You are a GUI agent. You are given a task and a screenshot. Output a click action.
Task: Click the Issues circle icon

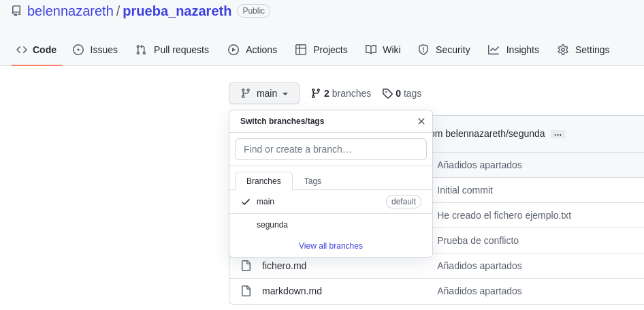pos(78,50)
